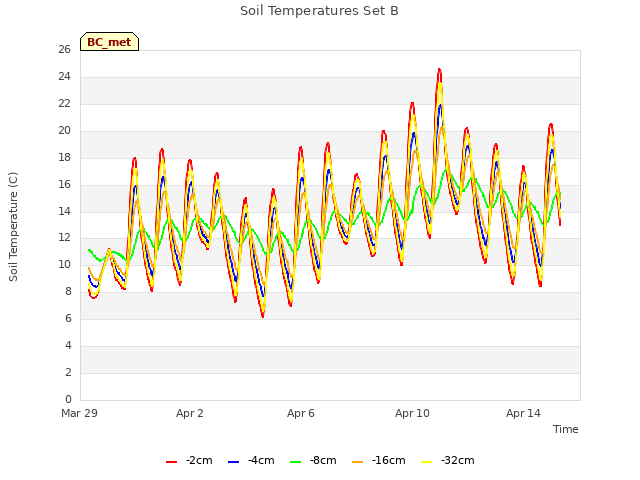Toggle the -16cm series legend entry
640x480 pixels.
click(x=378, y=460)
